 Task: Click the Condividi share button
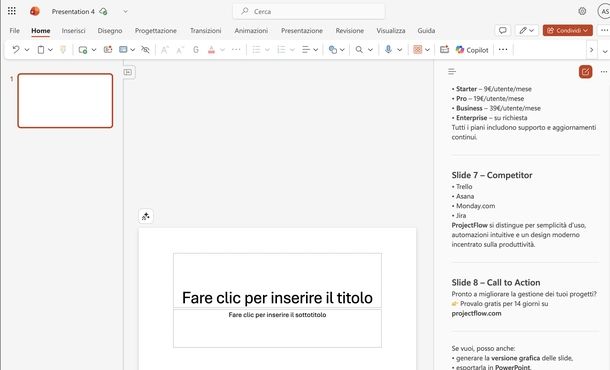click(568, 30)
